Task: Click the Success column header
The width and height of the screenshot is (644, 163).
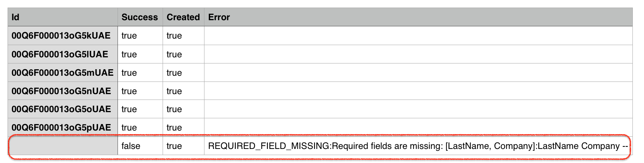Action: tap(140, 17)
